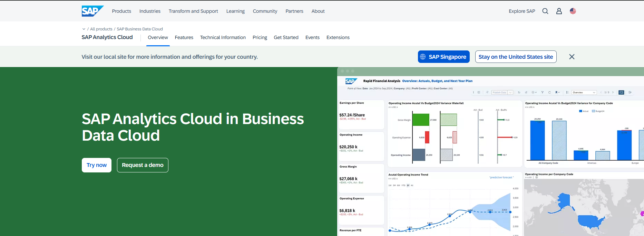Viewport: 644px width, 236px height.
Task: Switch to the Features tab
Action: click(x=184, y=37)
